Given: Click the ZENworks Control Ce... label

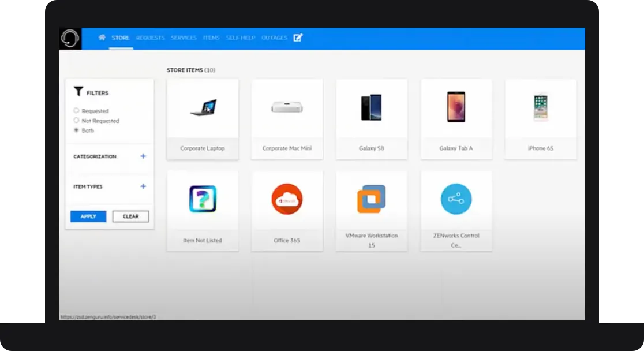Looking at the screenshot, I should 456,240.
